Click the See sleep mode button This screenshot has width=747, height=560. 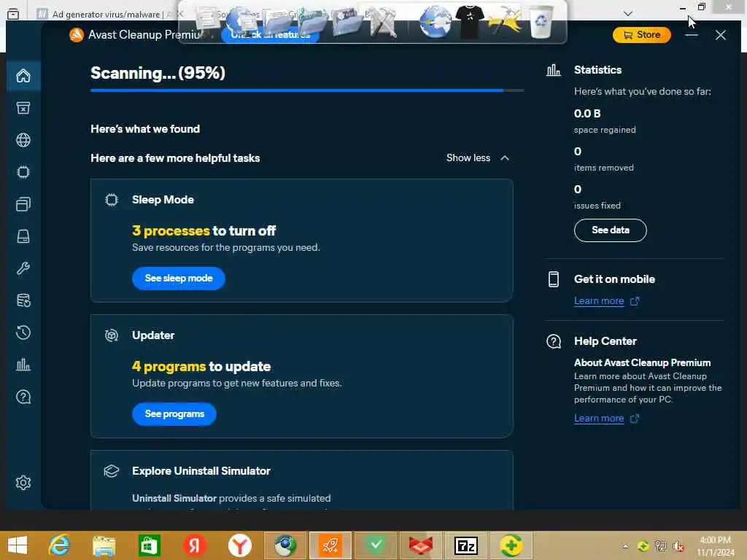click(178, 279)
